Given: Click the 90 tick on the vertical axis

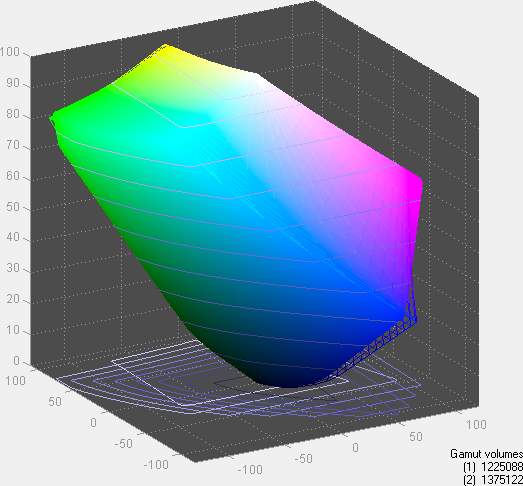Looking at the screenshot, I should (13, 83).
